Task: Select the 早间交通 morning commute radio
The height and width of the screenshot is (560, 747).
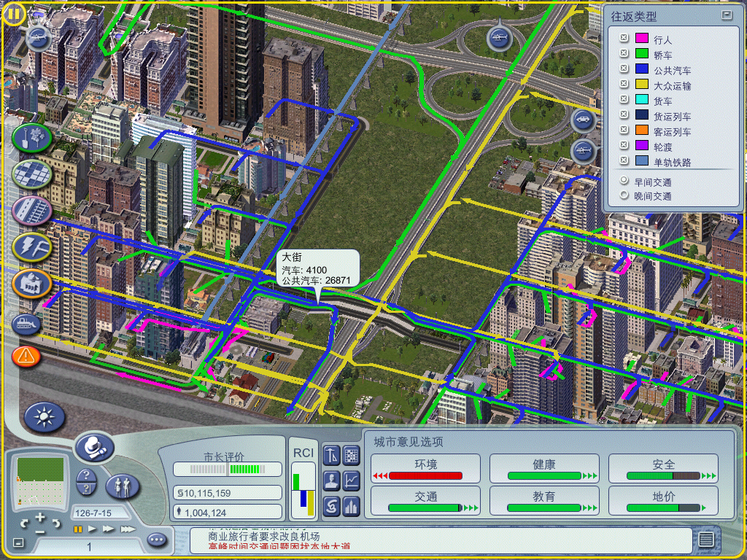Action: 624,181
